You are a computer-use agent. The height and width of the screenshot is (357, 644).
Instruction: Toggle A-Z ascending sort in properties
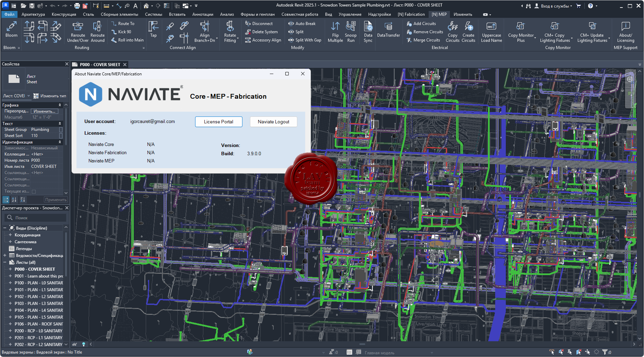14,199
